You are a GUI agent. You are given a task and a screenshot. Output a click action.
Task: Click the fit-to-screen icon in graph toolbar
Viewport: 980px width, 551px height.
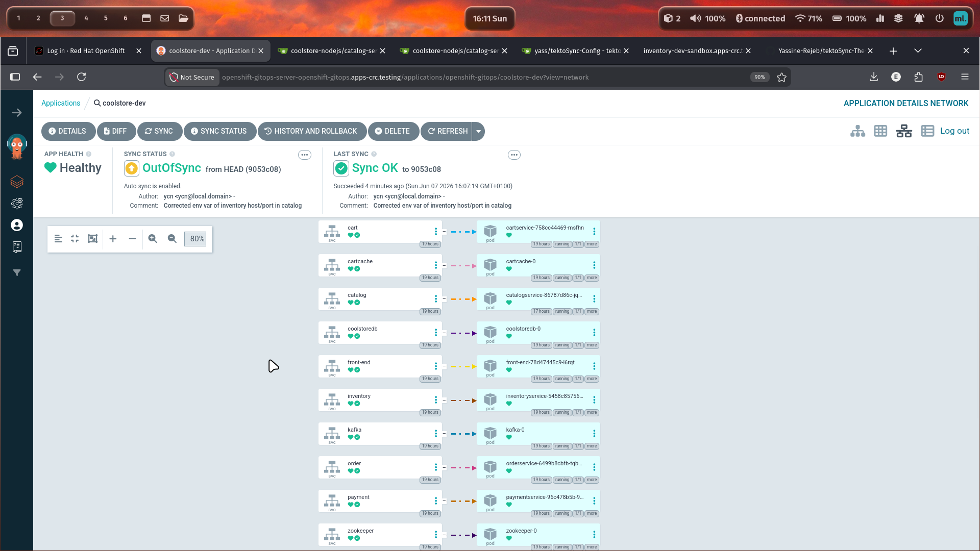[x=92, y=239]
